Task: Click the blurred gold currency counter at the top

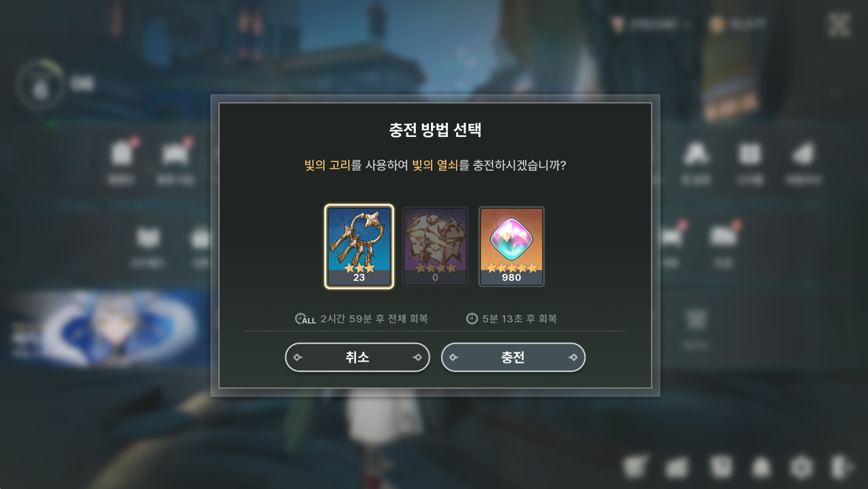Action: [x=738, y=25]
